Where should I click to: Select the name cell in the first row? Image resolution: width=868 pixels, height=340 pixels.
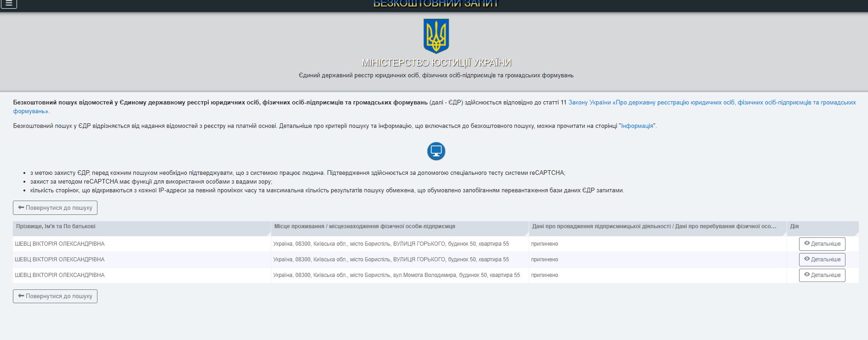click(60, 244)
